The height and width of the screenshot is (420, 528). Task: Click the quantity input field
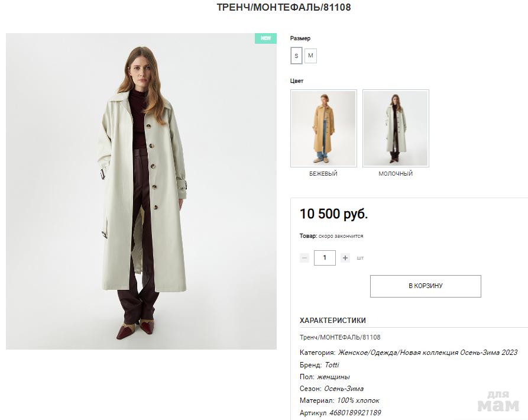(x=325, y=258)
